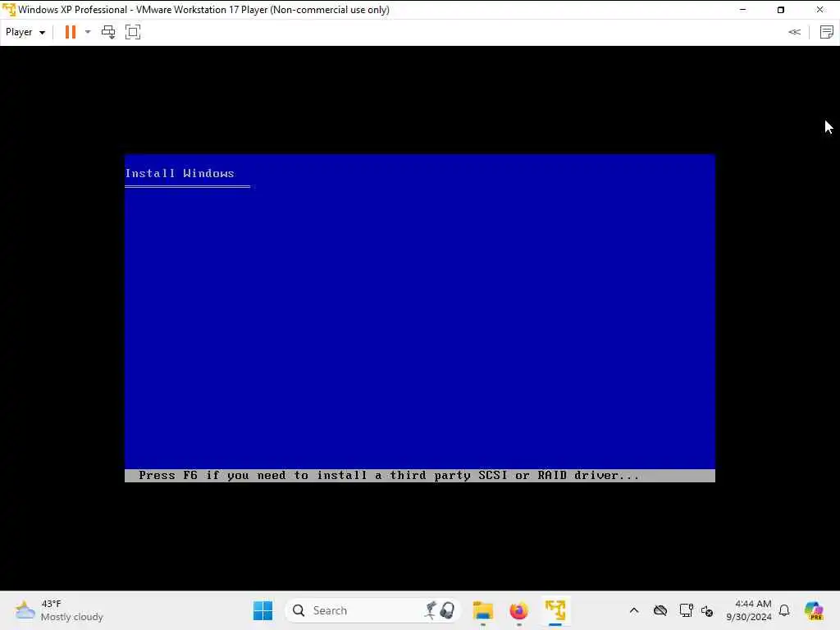Open the VMware notes panel icon
The width and height of the screenshot is (840, 630).
point(827,32)
